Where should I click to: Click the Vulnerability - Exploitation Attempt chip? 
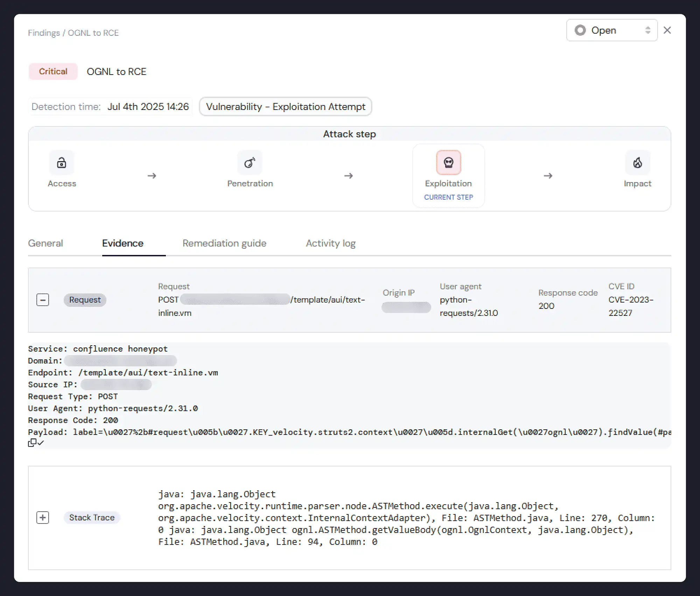pos(285,106)
